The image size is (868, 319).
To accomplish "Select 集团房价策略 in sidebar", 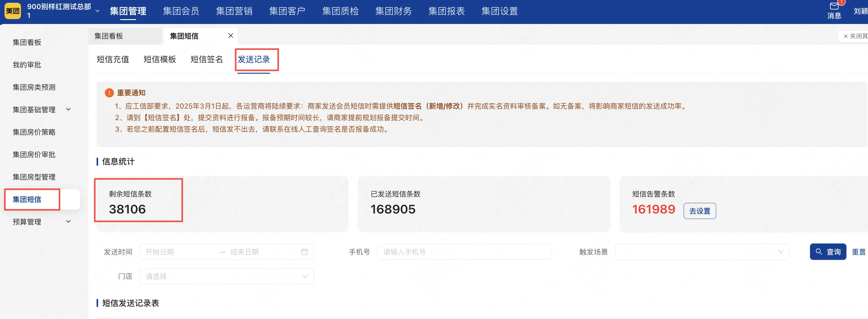I will pos(34,132).
